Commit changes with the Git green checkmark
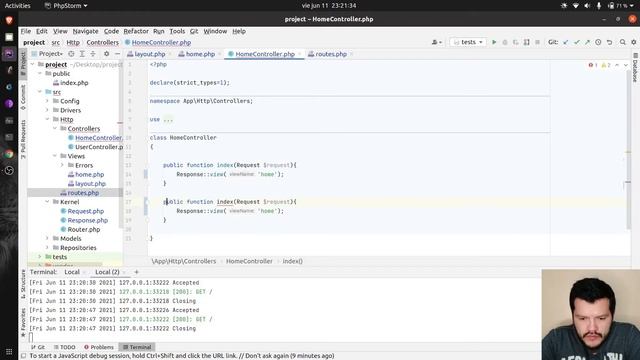The width and height of the screenshot is (640, 360). tap(577, 42)
